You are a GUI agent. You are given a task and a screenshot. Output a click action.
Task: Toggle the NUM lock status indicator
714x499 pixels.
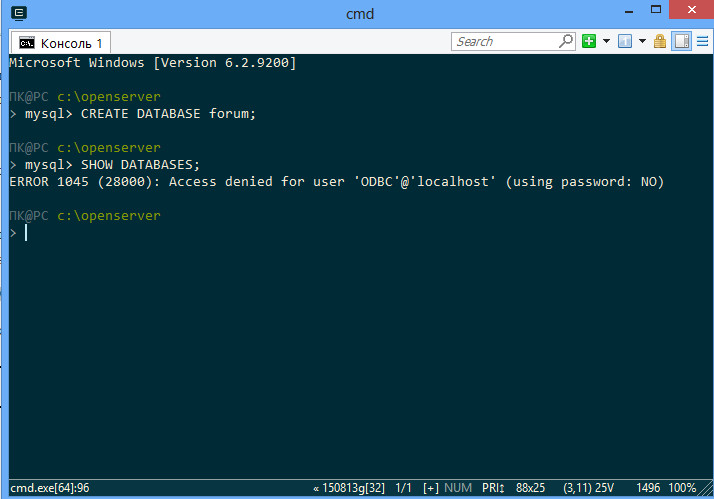[x=460, y=488]
